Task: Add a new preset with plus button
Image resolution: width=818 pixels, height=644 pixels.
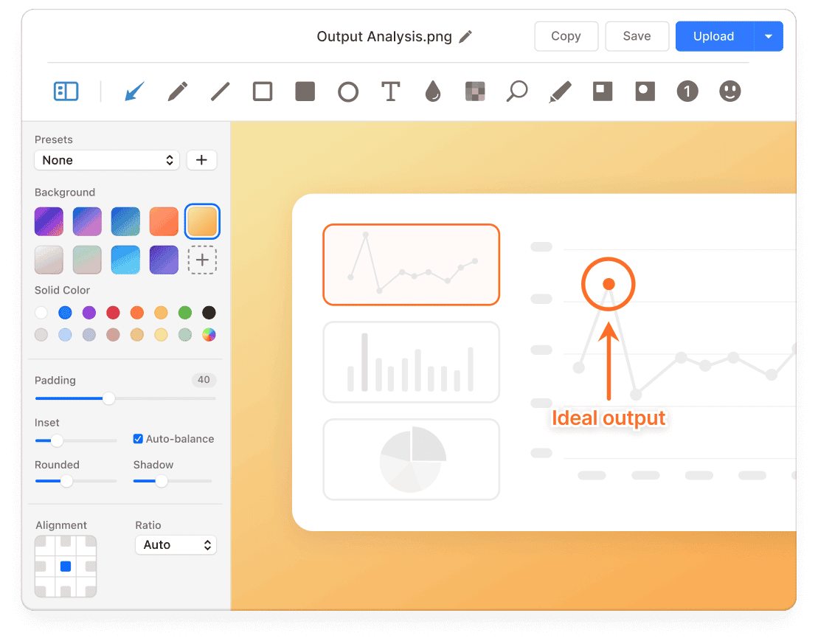Action: pos(201,160)
